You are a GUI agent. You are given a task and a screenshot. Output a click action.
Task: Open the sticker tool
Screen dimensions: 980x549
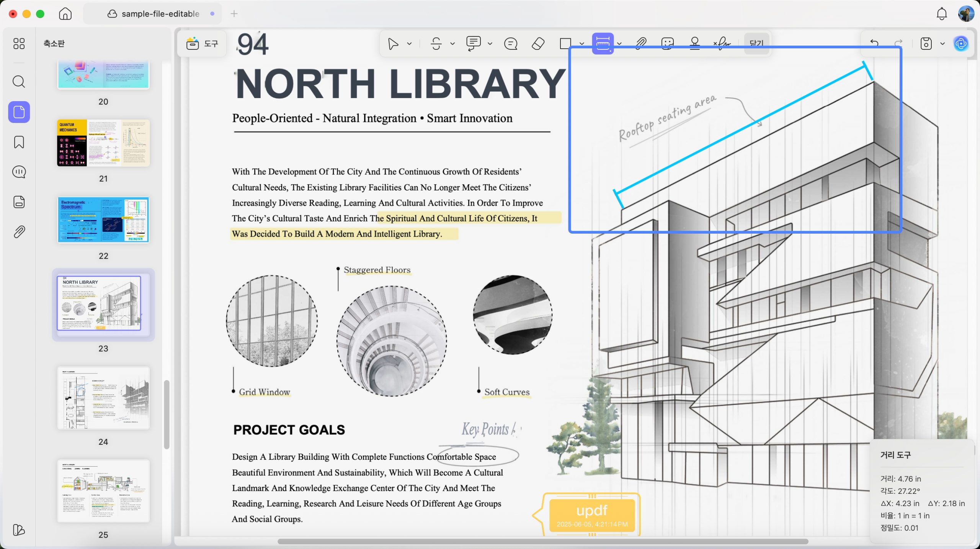coord(667,44)
